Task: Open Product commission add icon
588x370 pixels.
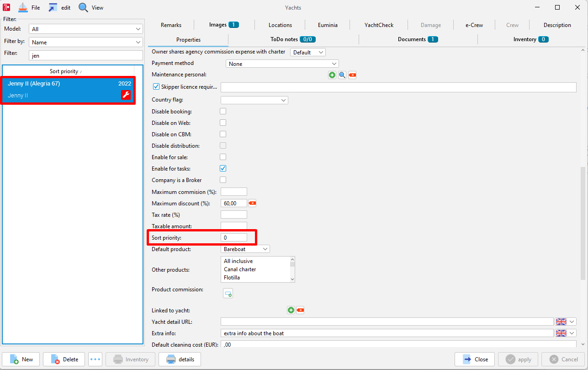Action: 228,293
